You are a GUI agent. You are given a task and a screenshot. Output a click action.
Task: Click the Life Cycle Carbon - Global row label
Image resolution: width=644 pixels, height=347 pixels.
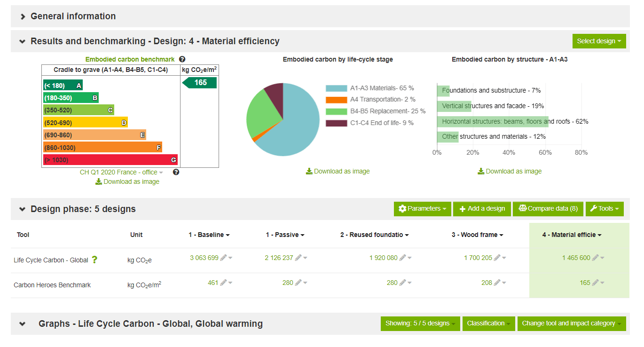tap(51, 260)
